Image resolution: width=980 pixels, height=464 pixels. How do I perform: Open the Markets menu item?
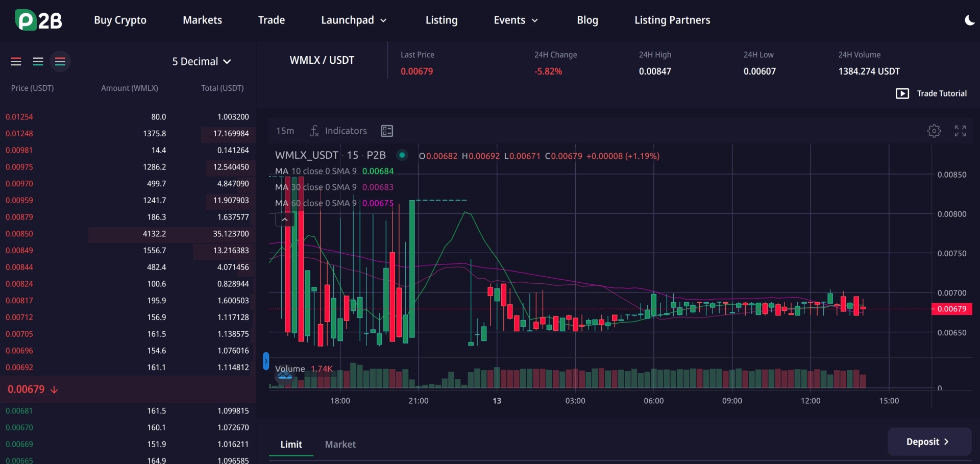click(203, 20)
